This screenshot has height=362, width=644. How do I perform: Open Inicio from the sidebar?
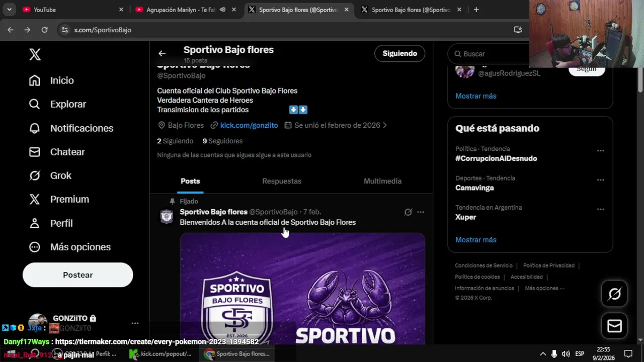[51, 80]
